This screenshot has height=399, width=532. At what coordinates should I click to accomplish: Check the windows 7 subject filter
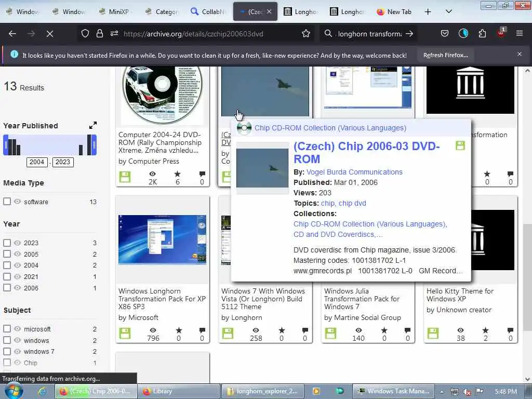7,351
